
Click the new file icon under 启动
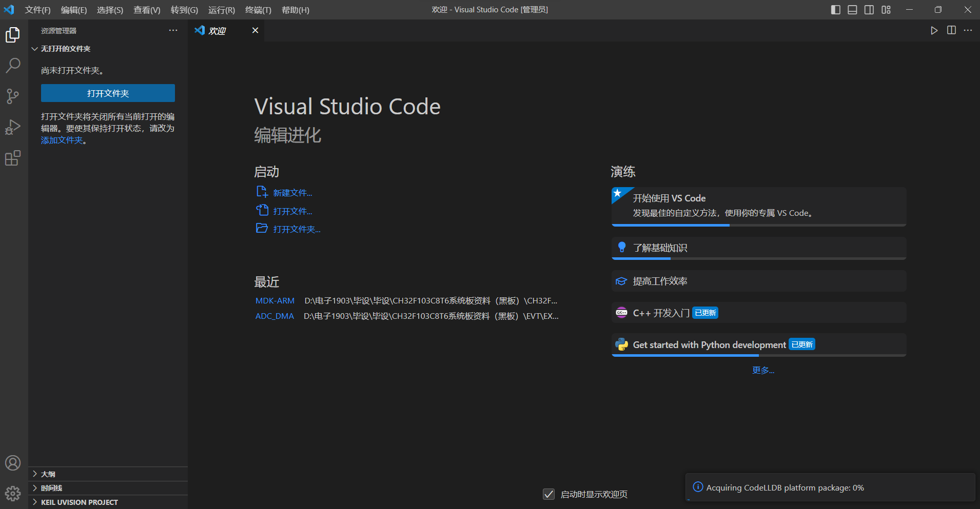coord(262,192)
